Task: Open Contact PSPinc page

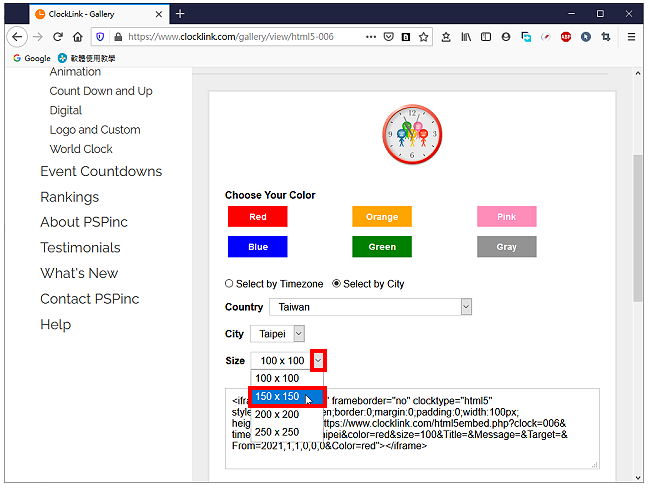Action: coord(90,299)
